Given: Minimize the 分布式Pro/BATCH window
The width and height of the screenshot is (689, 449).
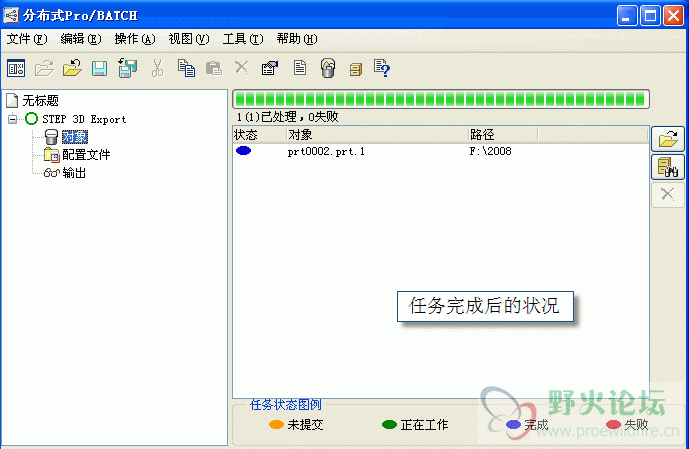Looking at the screenshot, I should pyautogui.click(x=627, y=16).
